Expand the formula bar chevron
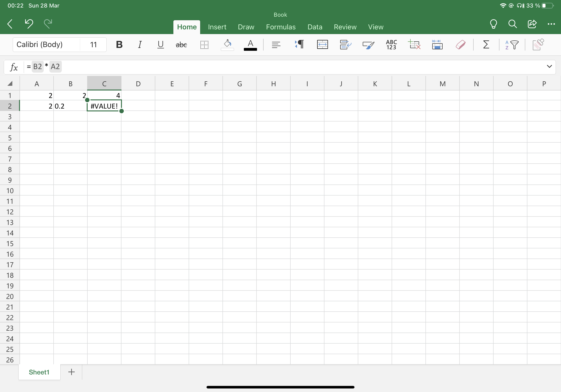The width and height of the screenshot is (561, 392). coord(549,67)
